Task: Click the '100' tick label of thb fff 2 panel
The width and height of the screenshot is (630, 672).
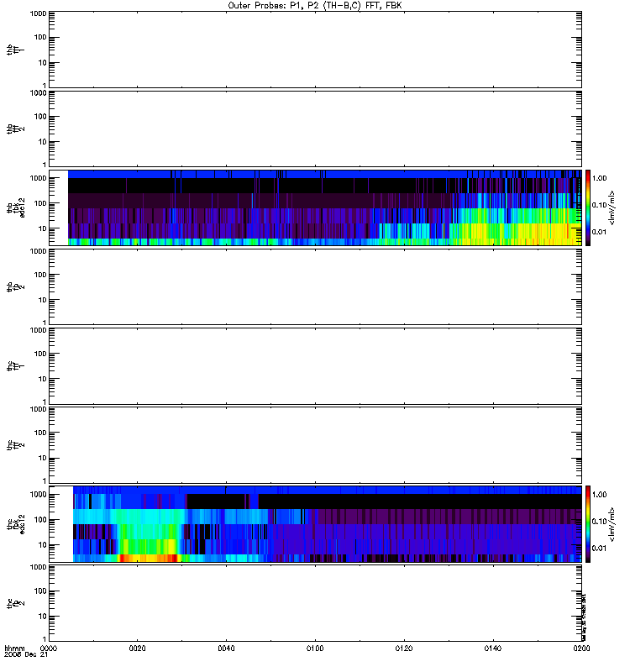Action: pyautogui.click(x=40, y=117)
